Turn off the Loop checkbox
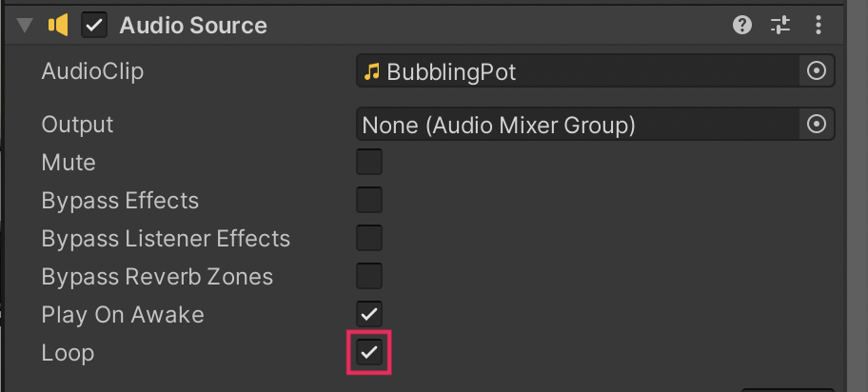 coord(369,353)
